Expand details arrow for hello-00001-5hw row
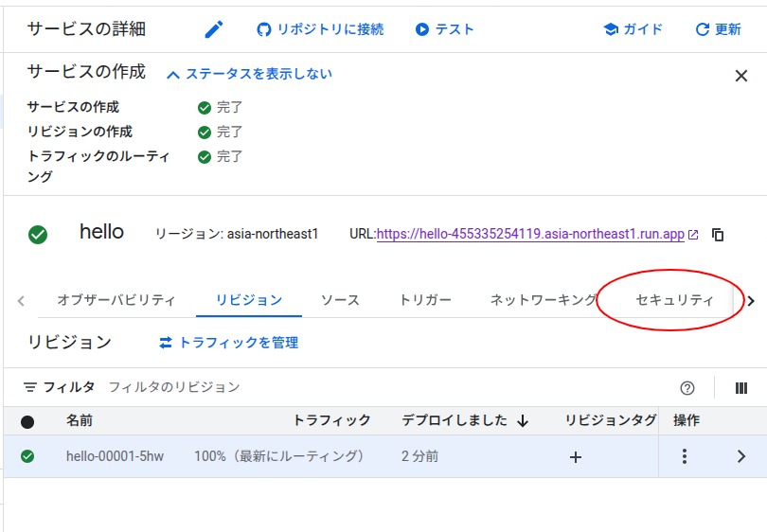767x532 pixels. [x=741, y=456]
